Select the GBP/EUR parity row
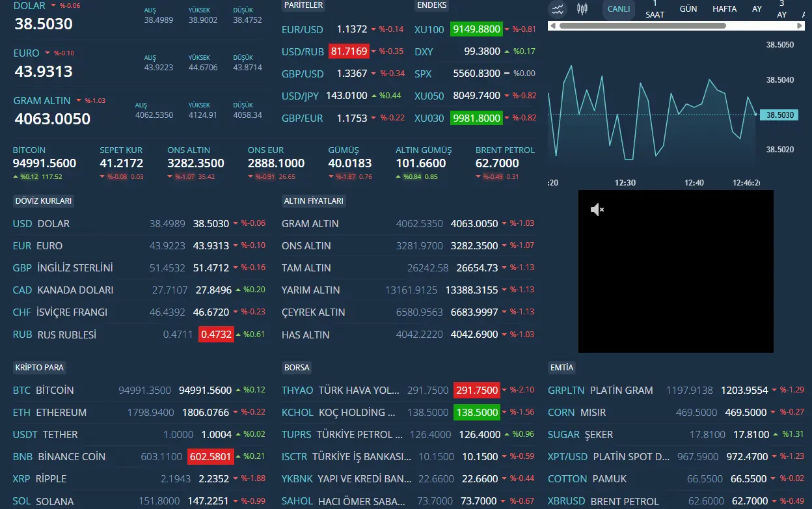Screen dimensions: 812x509 (343, 118)
